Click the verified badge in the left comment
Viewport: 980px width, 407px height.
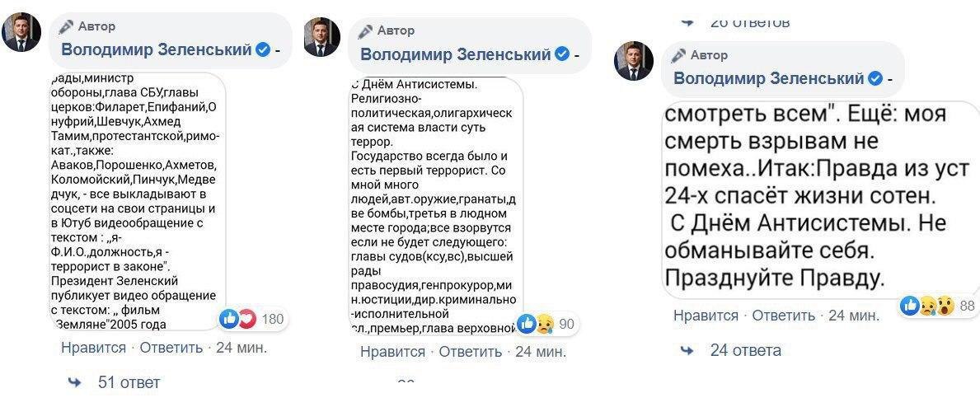point(263,50)
